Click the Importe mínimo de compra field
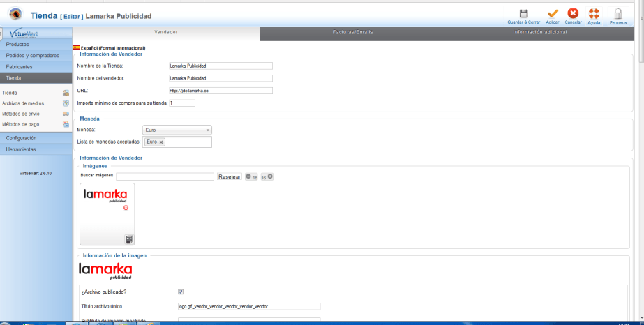 pos(182,103)
